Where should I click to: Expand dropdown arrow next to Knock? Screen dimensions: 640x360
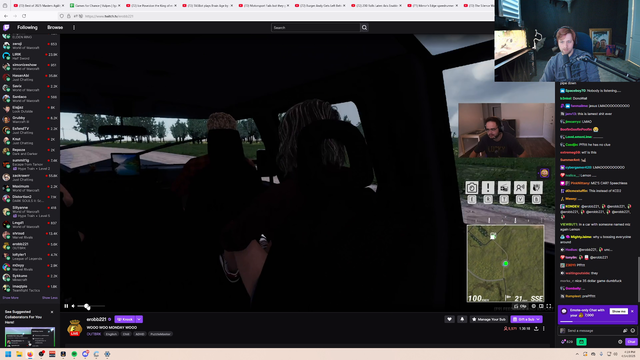point(139,319)
